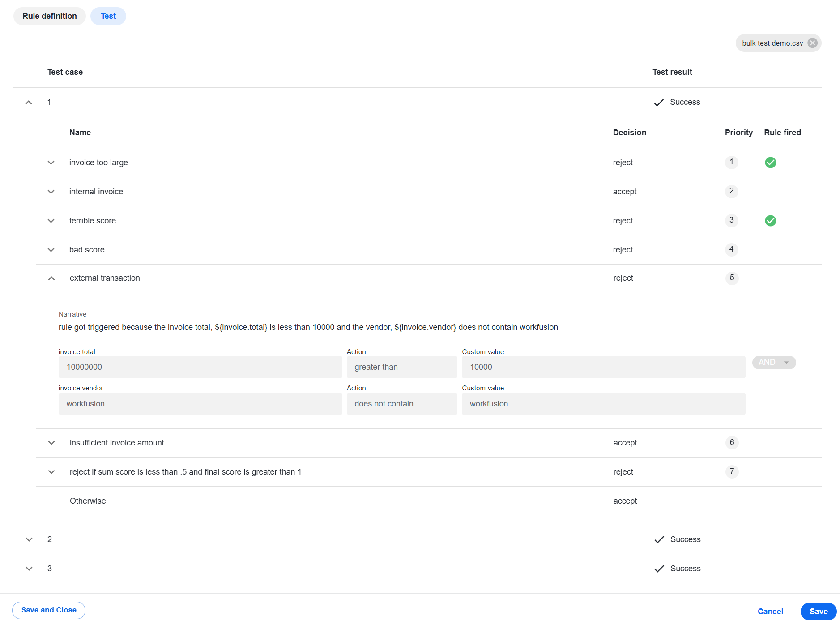Click priority badge 5
Image resolution: width=840 pixels, height=629 pixels.
[x=732, y=278]
